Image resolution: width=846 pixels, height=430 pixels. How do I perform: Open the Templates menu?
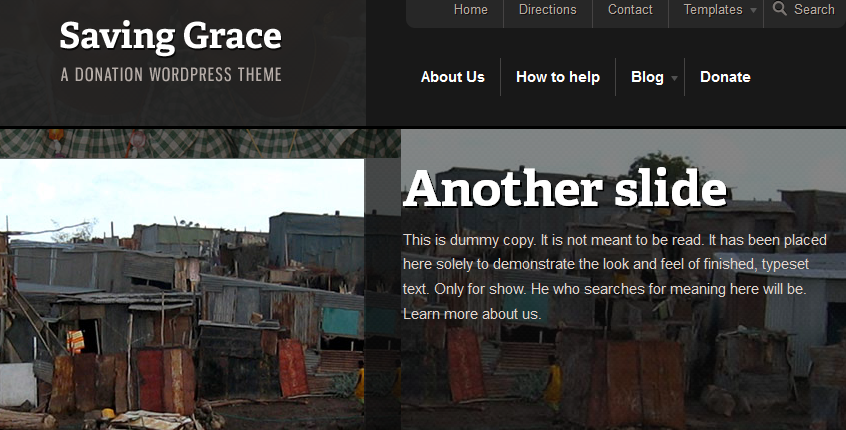pos(713,10)
